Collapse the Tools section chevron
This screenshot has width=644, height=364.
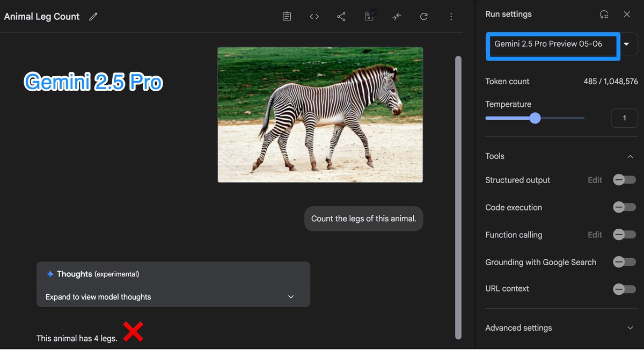click(x=630, y=156)
